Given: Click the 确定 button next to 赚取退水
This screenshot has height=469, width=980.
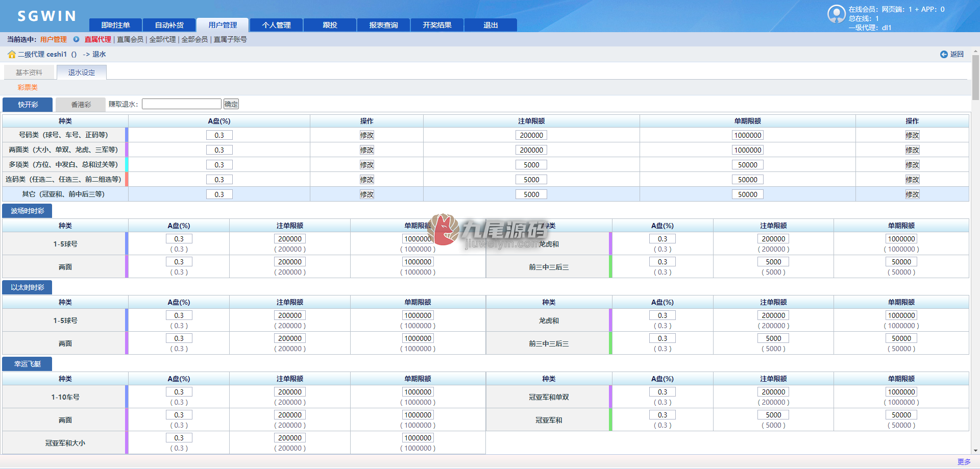Looking at the screenshot, I should tap(231, 104).
